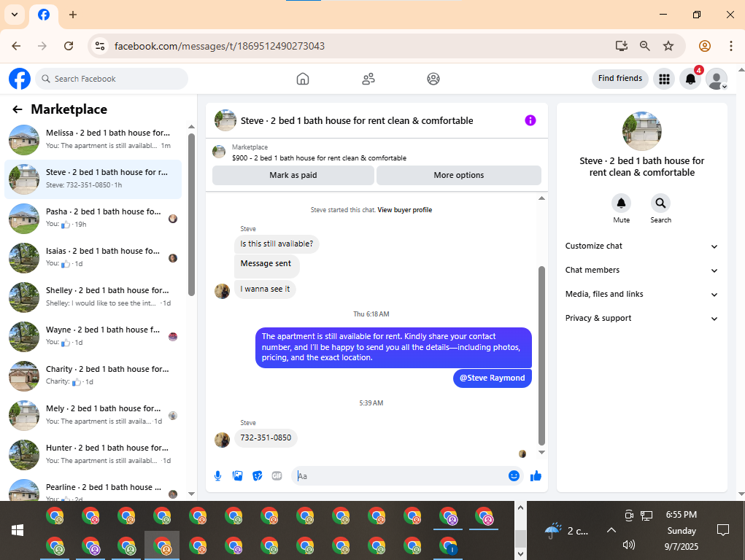Go to the Facebook logo home
This screenshot has height=560, width=745.
pos(20,79)
